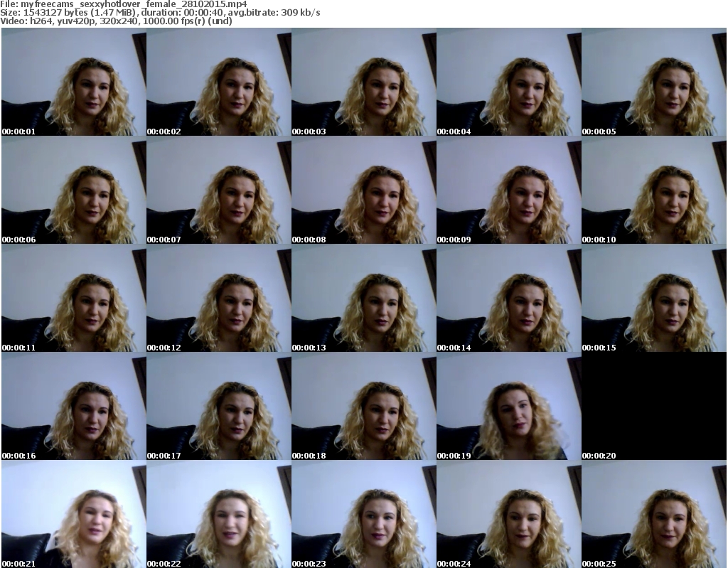The image size is (728, 568).
Task: Open the thumbnail frame stamped 00:00:21
Action: click(x=74, y=514)
